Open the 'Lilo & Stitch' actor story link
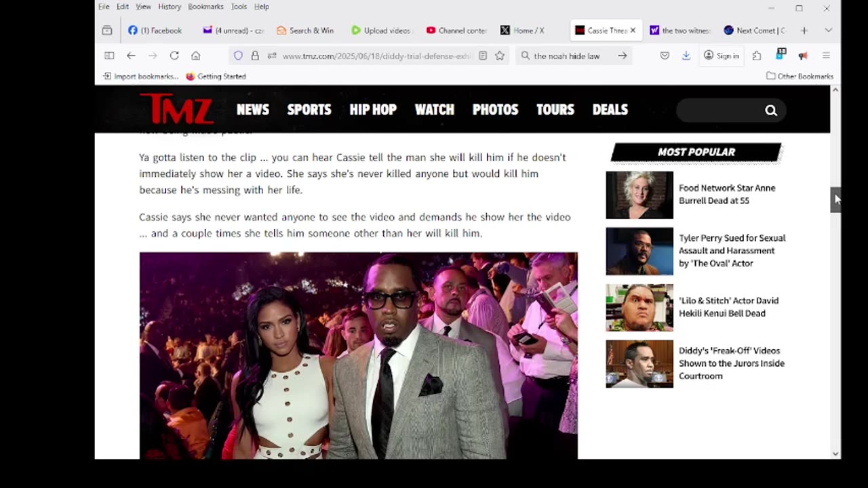The height and width of the screenshot is (488, 868). pyautogui.click(x=729, y=307)
